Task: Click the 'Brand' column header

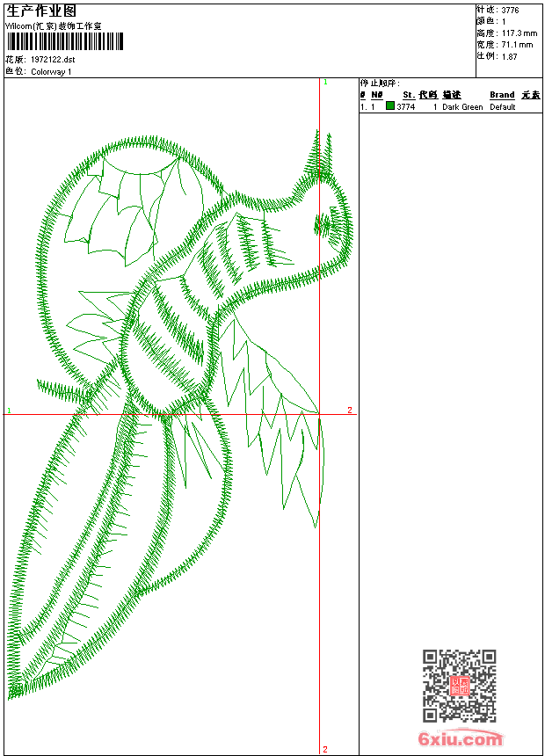Action: pos(502,95)
